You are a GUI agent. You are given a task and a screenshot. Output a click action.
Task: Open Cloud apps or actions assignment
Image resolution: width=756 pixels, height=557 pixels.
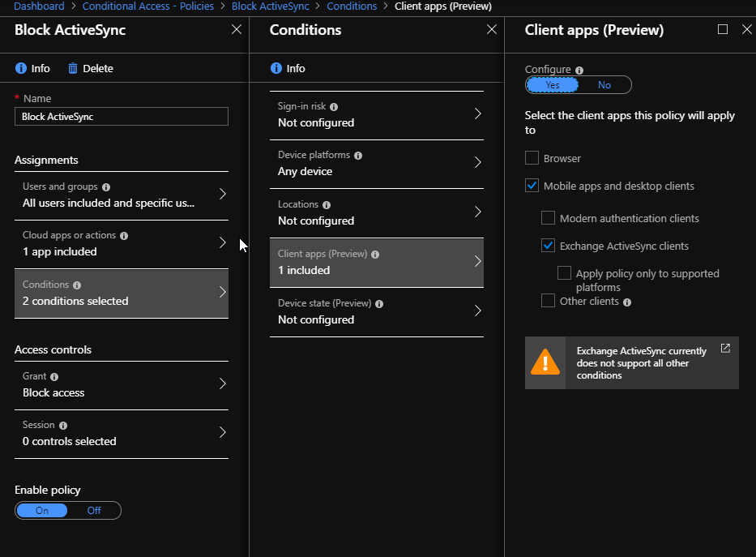[x=122, y=244]
